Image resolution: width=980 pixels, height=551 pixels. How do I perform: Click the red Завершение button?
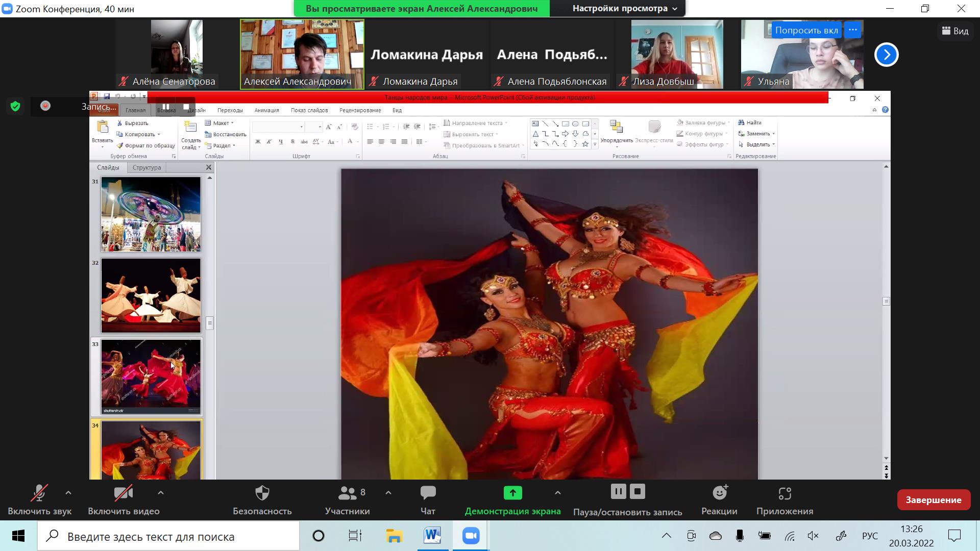click(x=933, y=500)
